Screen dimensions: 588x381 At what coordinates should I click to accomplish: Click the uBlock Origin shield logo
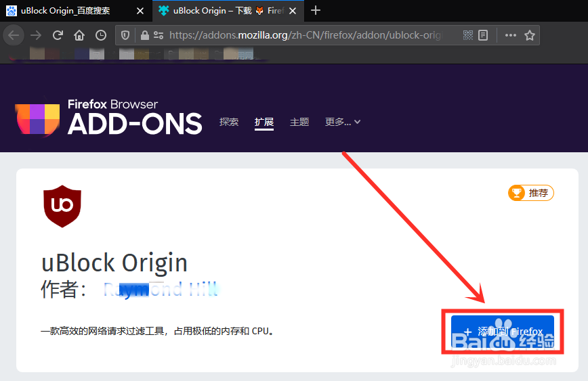[x=62, y=206]
